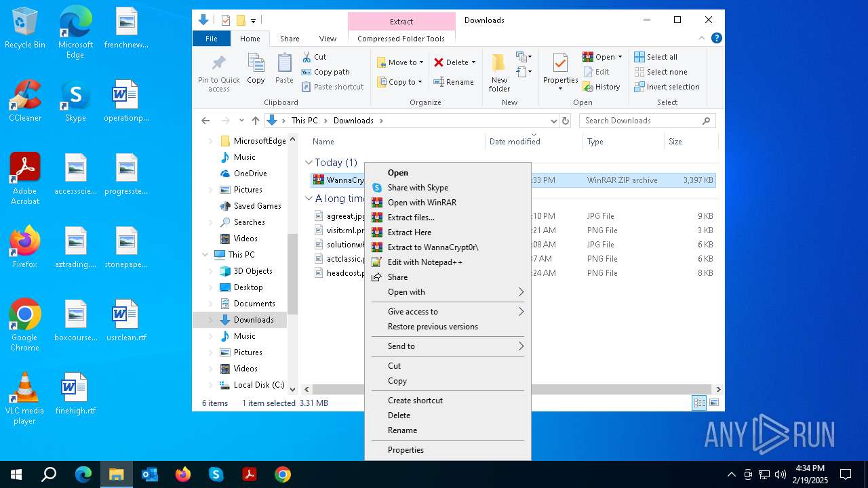Choose Extract to WannaCrypt0r\
Image resolution: width=868 pixels, height=488 pixels.
point(448,247)
